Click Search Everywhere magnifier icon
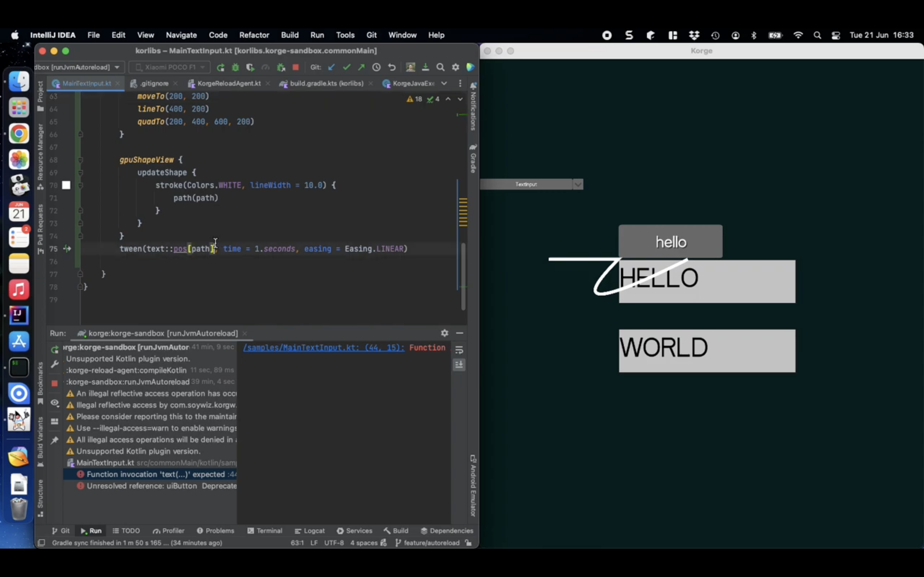 440,68
